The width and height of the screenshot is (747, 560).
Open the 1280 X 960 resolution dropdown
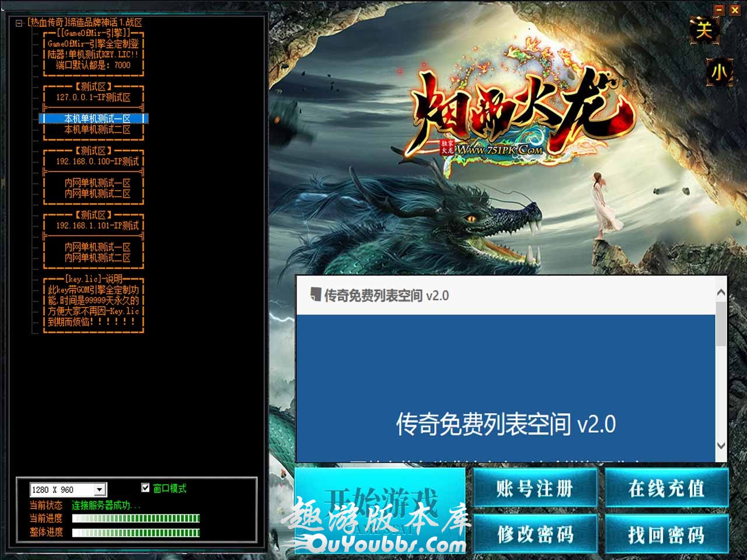[x=100, y=489]
